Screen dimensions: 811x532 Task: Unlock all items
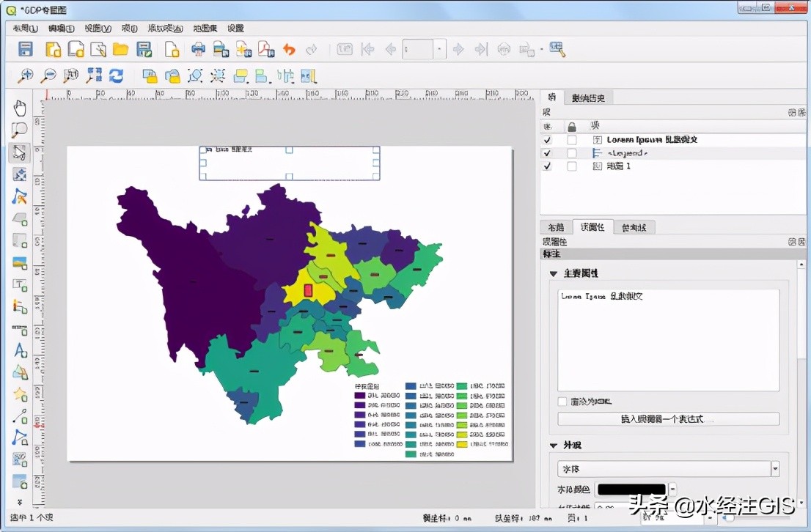coord(172,76)
